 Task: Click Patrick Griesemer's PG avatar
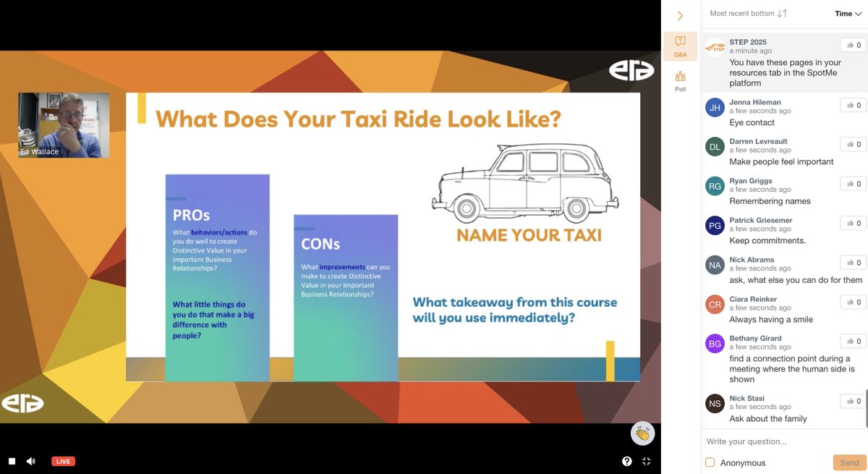click(715, 226)
